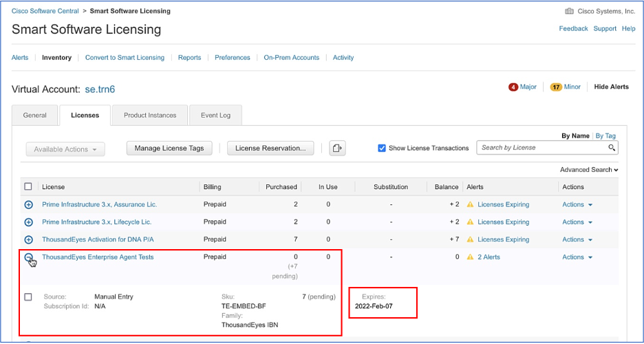Switch to the Product Instances tab

(150, 116)
